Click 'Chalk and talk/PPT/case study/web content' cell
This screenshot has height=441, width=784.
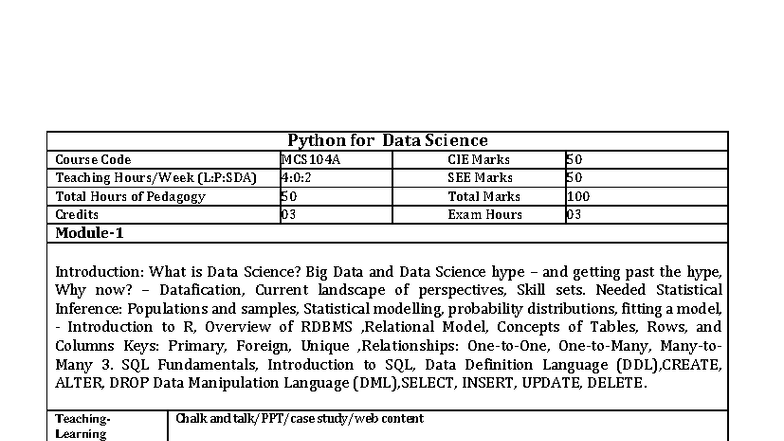coord(299,419)
